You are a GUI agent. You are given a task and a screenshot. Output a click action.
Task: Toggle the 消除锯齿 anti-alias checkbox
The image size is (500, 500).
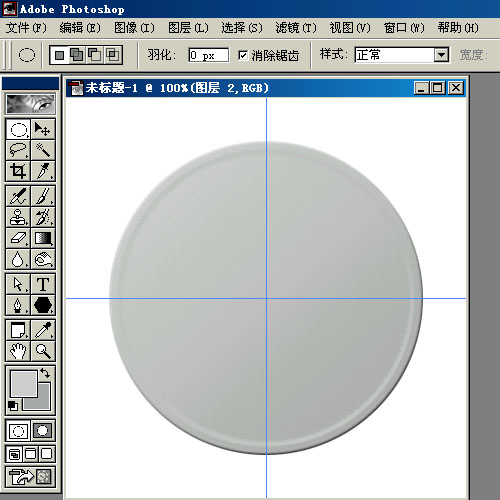coord(243,55)
